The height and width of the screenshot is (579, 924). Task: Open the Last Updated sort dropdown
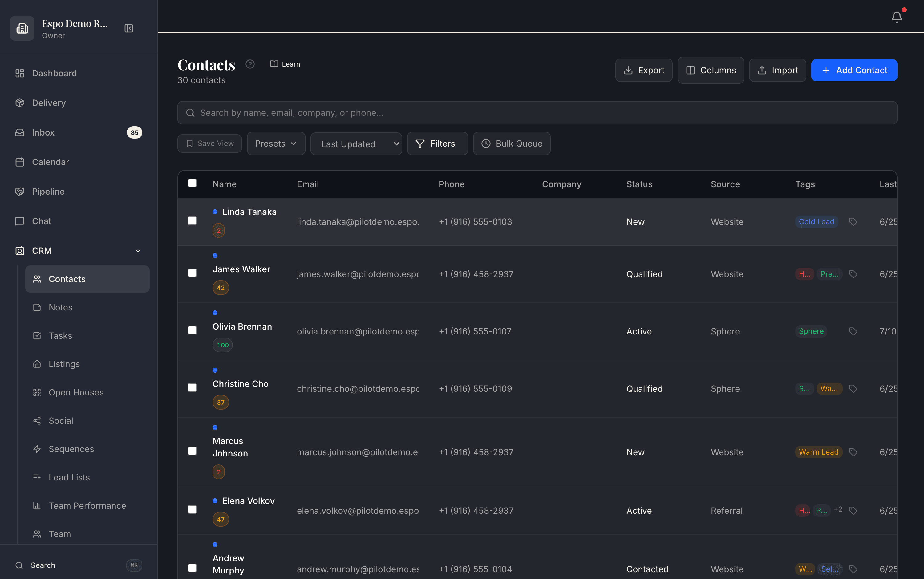coord(356,144)
